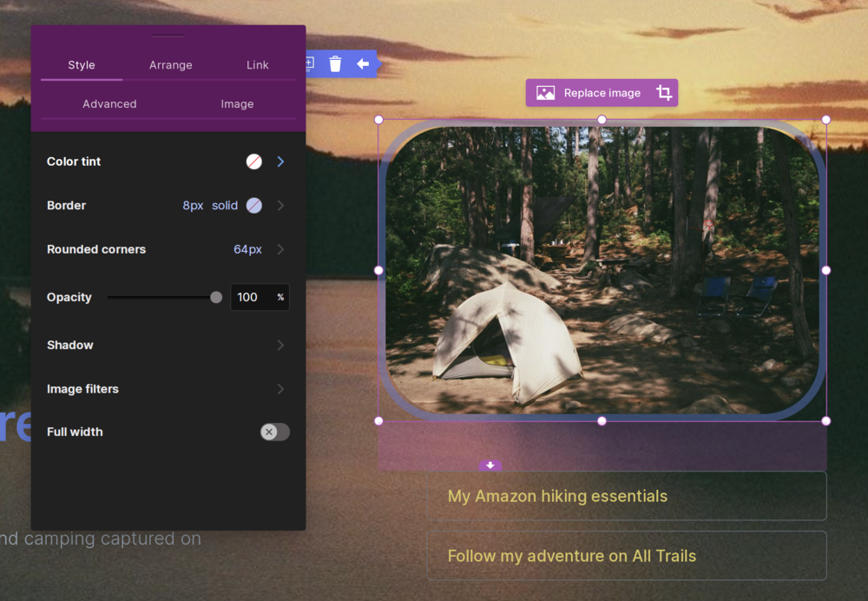Click the Border label
This screenshot has height=601, width=868.
tap(67, 206)
